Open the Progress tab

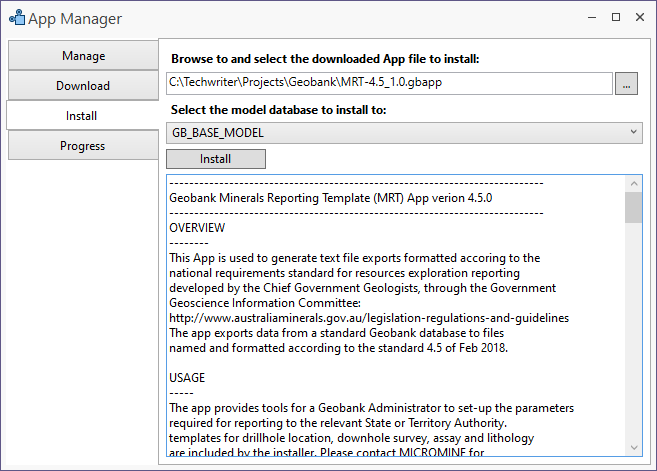click(83, 145)
